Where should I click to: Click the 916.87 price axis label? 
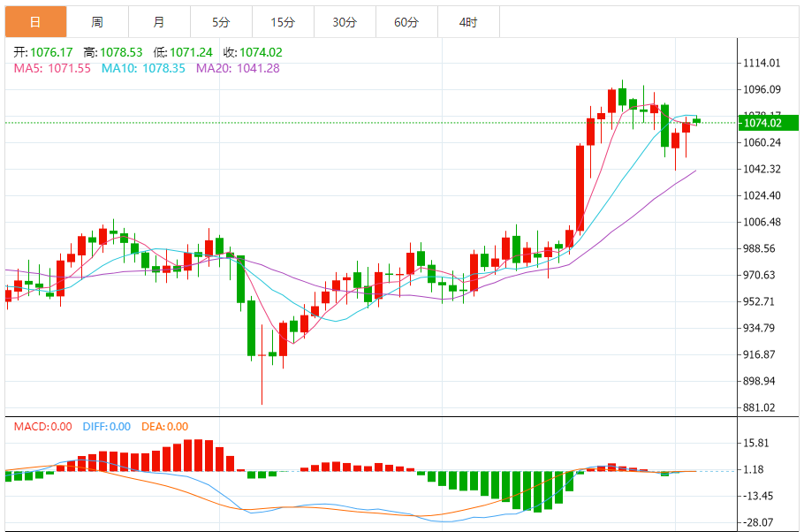click(759, 354)
